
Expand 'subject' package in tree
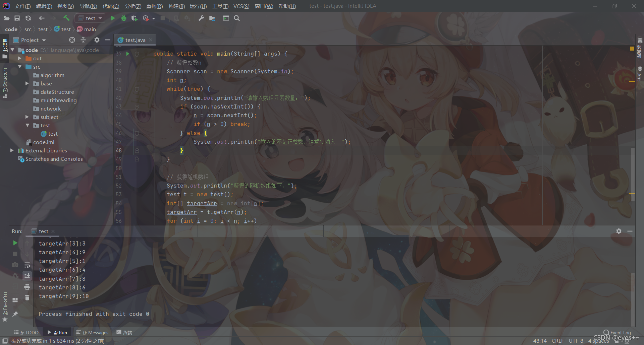click(x=27, y=117)
